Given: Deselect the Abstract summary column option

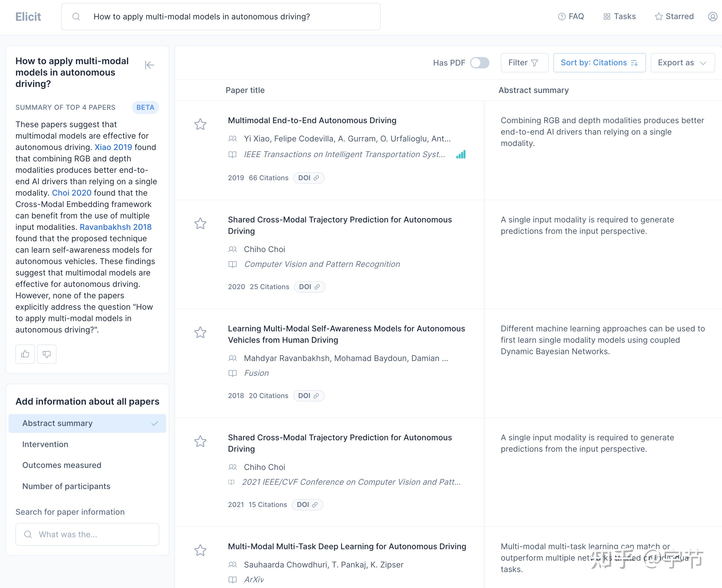Looking at the screenshot, I should [x=87, y=423].
